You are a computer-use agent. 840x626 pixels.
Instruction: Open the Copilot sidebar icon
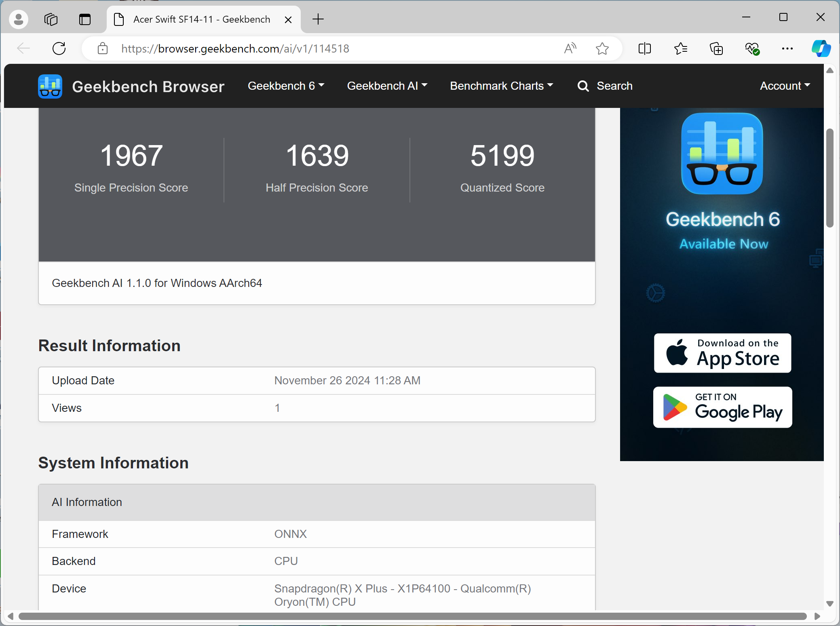click(x=821, y=48)
